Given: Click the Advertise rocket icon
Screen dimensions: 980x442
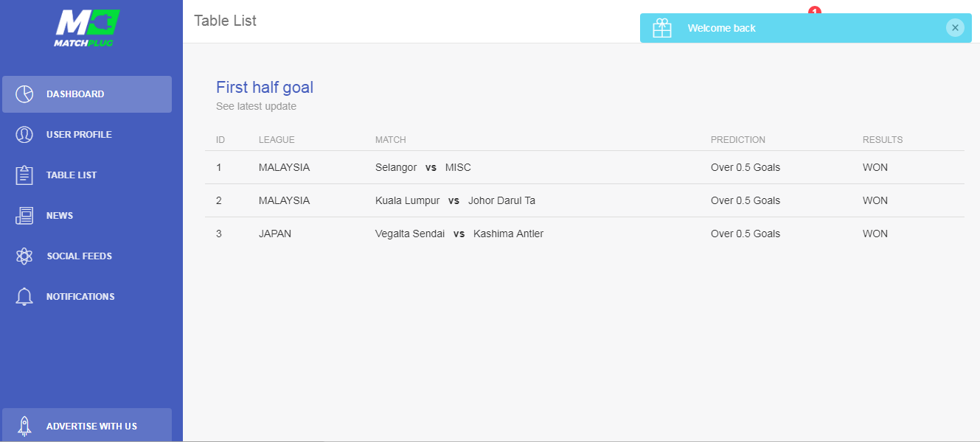Looking at the screenshot, I should click(x=24, y=426).
